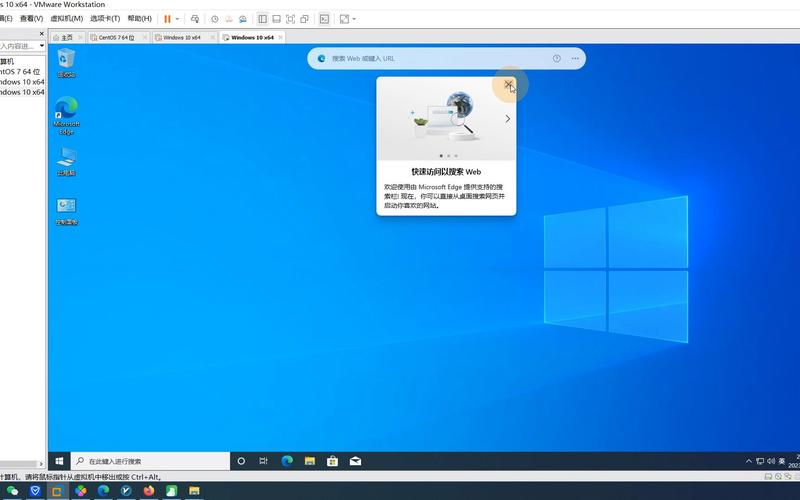Take a snapshot of this virtual machine
The height and width of the screenshot is (500, 800).
coord(215,19)
